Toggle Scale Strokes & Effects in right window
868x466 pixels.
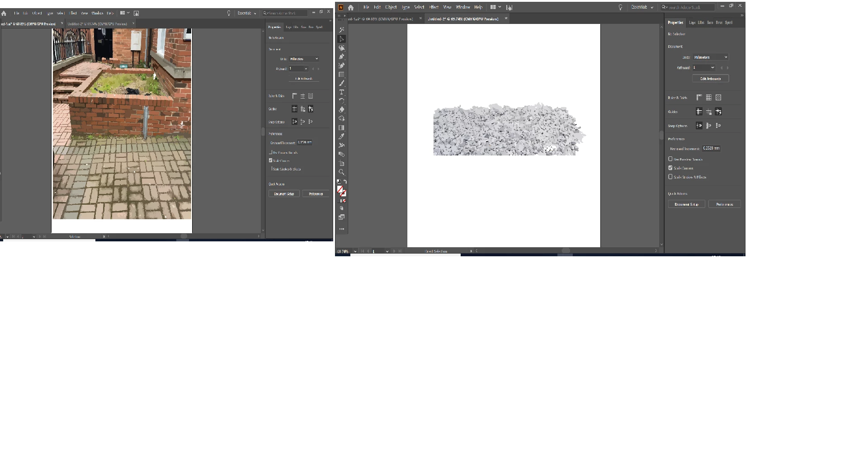pyautogui.click(x=670, y=177)
